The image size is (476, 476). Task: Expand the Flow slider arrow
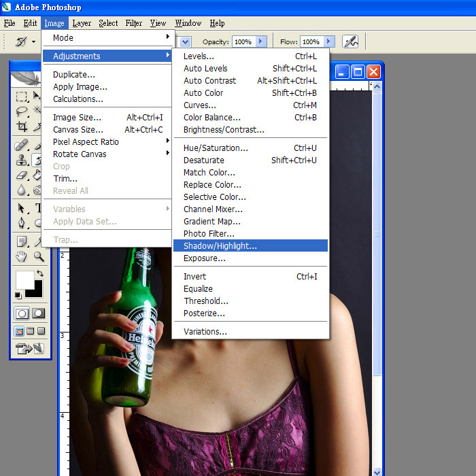pos(328,41)
